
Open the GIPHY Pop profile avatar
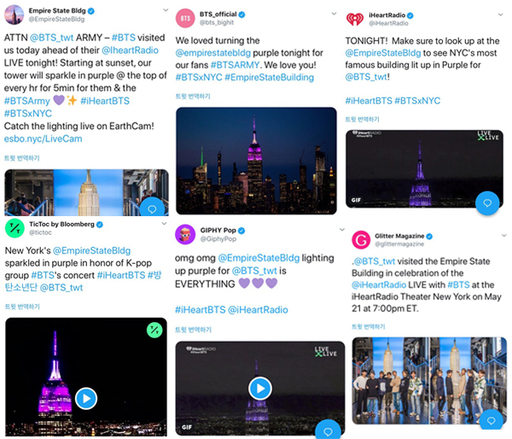[185, 234]
